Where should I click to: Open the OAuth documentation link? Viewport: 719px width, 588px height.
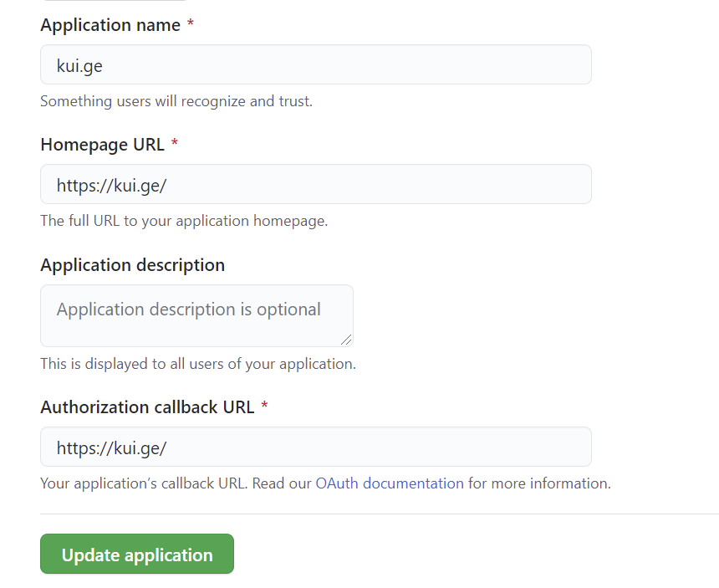[389, 483]
